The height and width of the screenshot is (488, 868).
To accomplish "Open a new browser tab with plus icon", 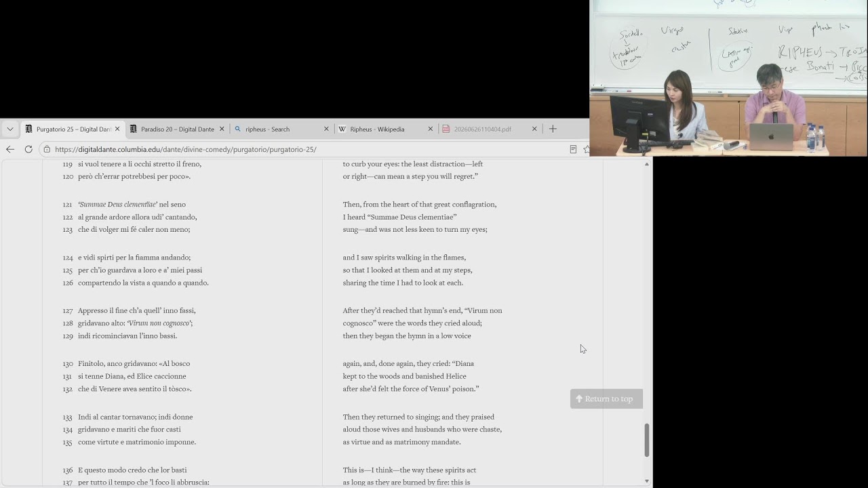I will click(553, 129).
